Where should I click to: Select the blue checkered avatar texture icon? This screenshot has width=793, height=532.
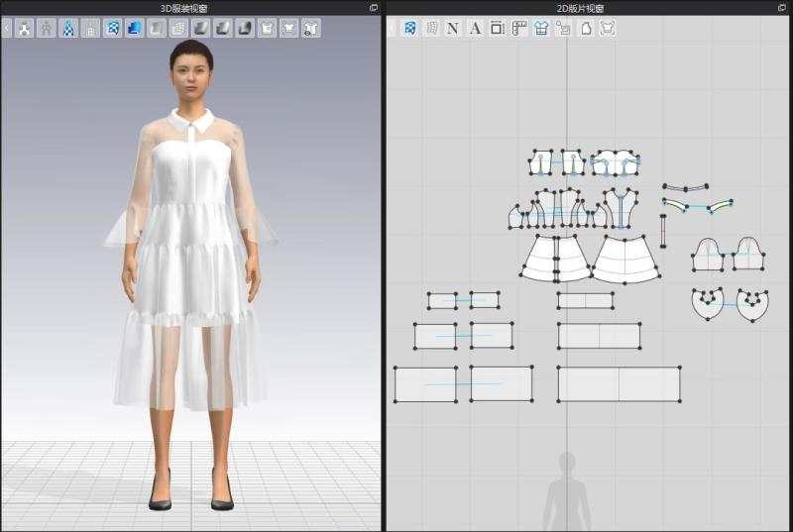click(68, 29)
